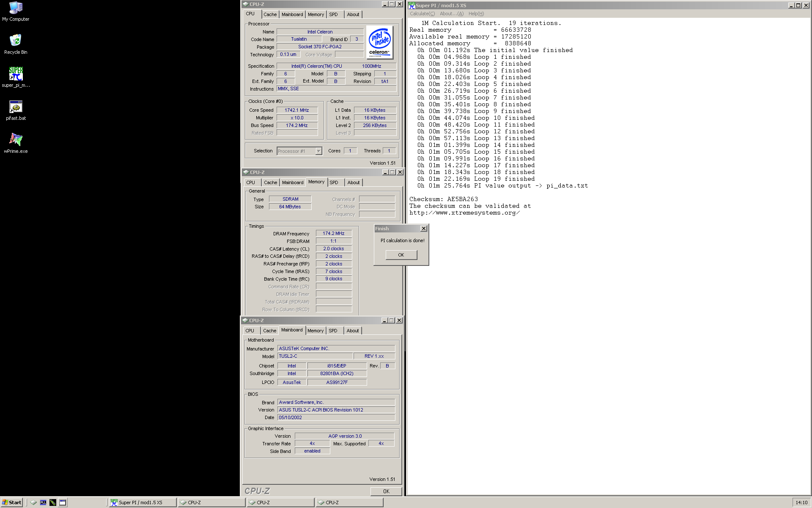Screen dimensions: 812x508
Task: Click the Specification field Intel Celeron CPU
Action: pos(336,66)
